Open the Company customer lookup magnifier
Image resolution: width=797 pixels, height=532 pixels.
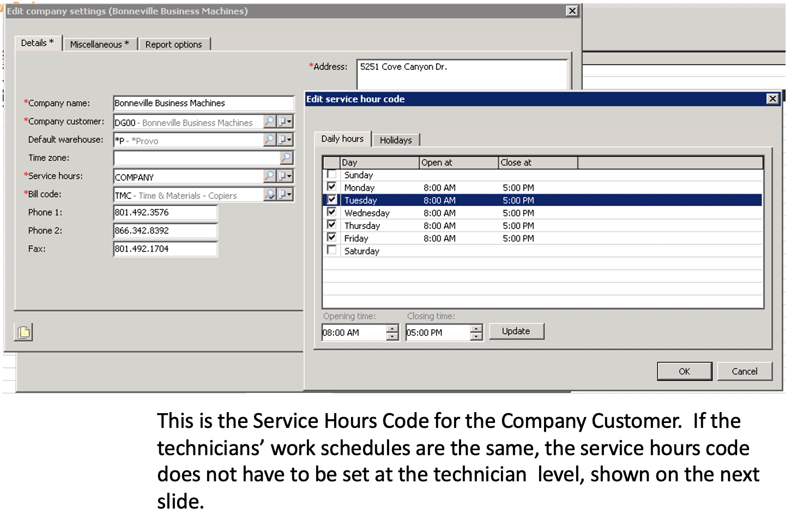tap(269, 122)
